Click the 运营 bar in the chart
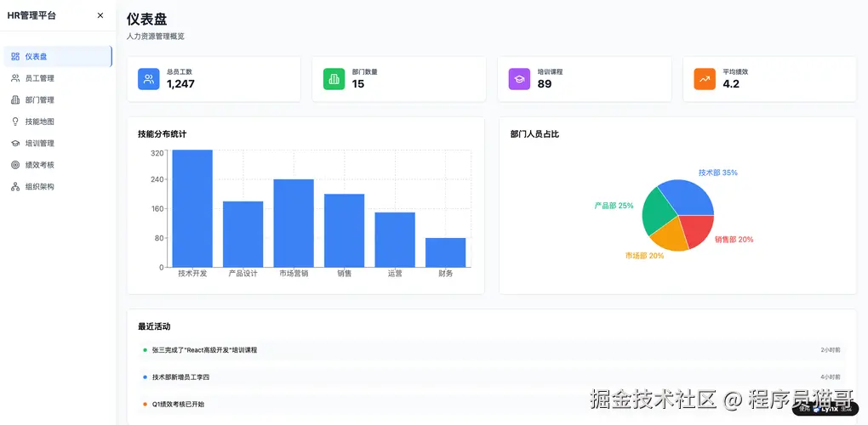 tap(395, 240)
